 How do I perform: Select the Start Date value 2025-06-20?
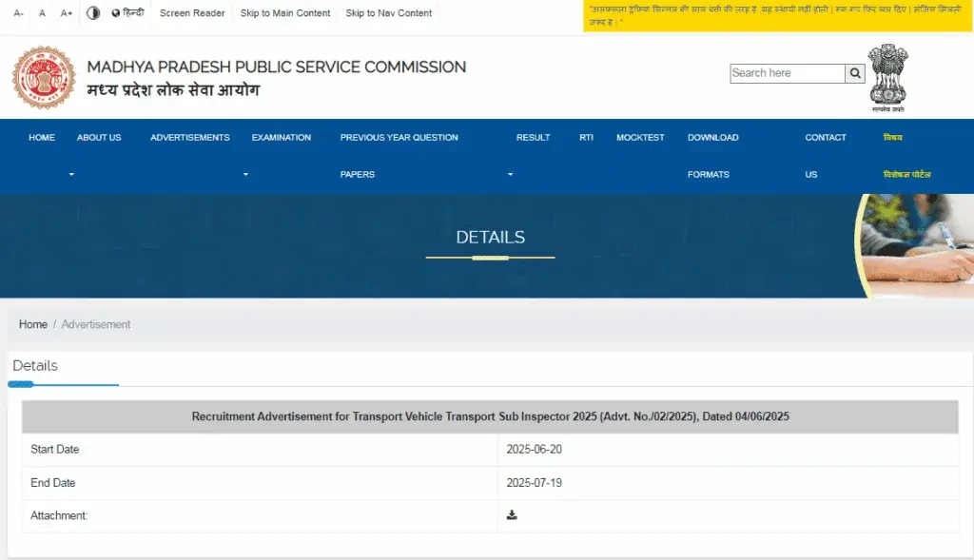click(535, 449)
